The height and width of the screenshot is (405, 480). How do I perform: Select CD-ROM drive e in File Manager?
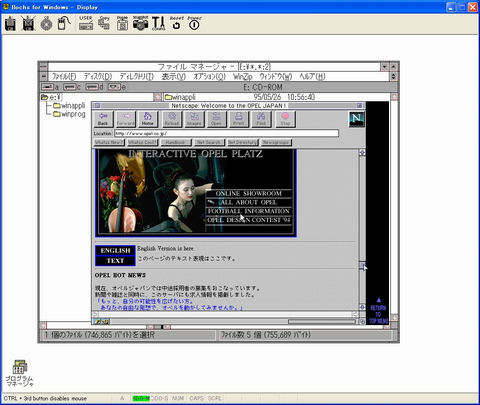pos(117,87)
